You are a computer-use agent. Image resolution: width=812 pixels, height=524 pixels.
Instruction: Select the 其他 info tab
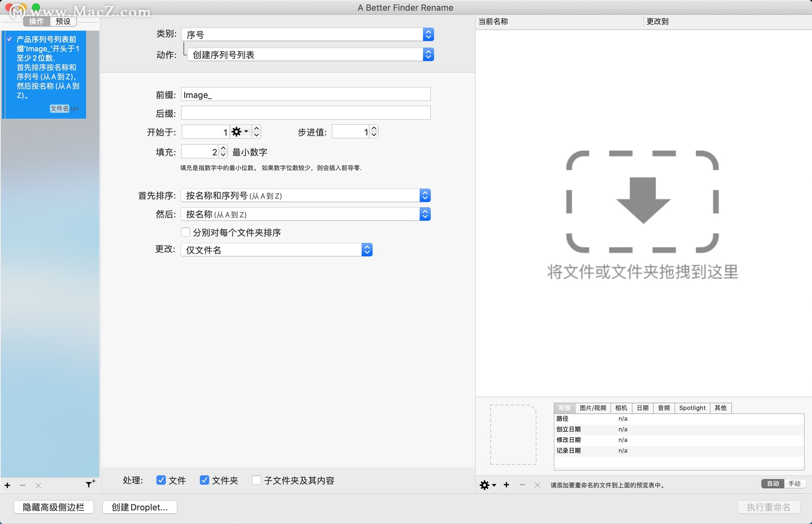[721, 408]
